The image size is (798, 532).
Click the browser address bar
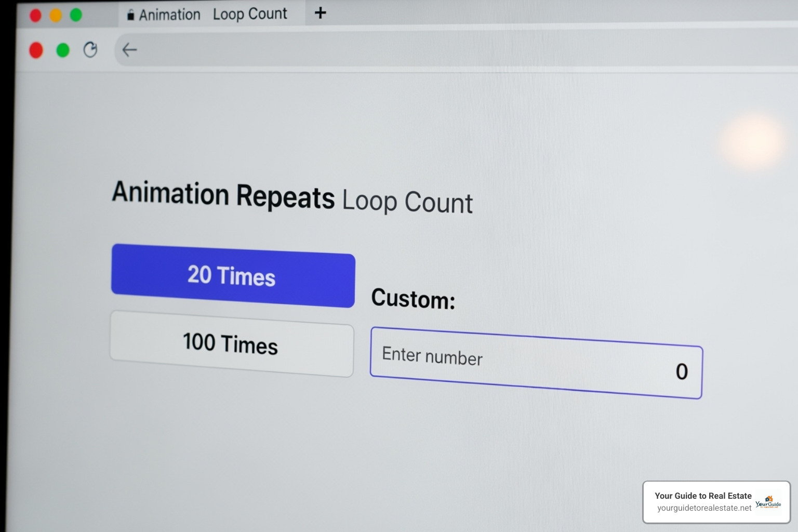click(x=364, y=50)
